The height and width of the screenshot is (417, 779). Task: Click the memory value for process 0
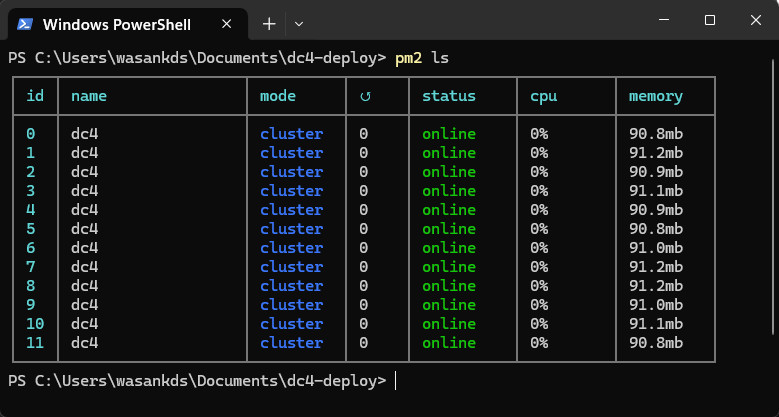pyautogui.click(x=655, y=134)
